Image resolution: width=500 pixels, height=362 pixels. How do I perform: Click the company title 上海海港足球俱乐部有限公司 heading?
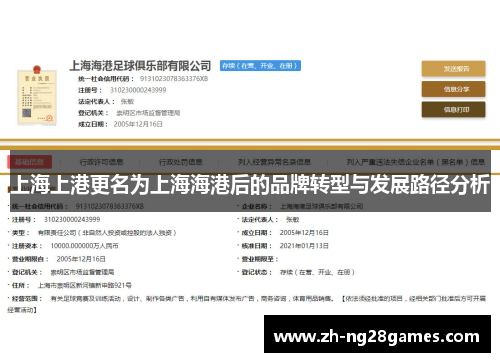point(140,66)
